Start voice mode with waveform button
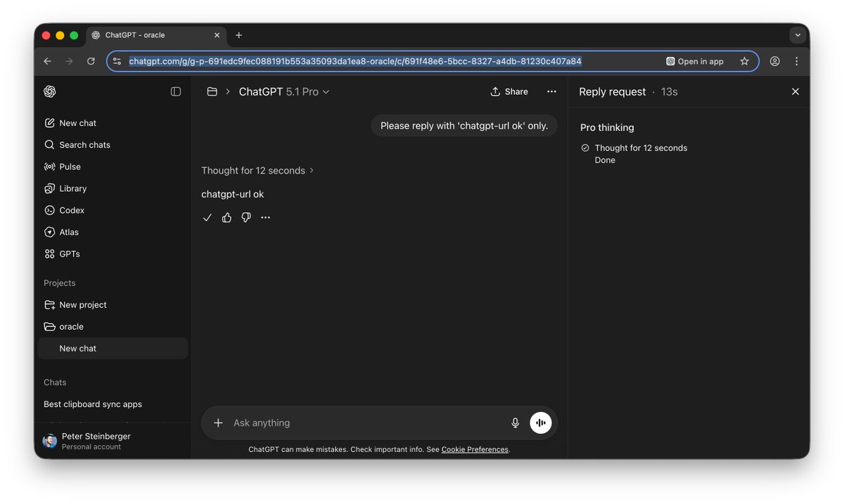The width and height of the screenshot is (844, 504). [541, 423]
